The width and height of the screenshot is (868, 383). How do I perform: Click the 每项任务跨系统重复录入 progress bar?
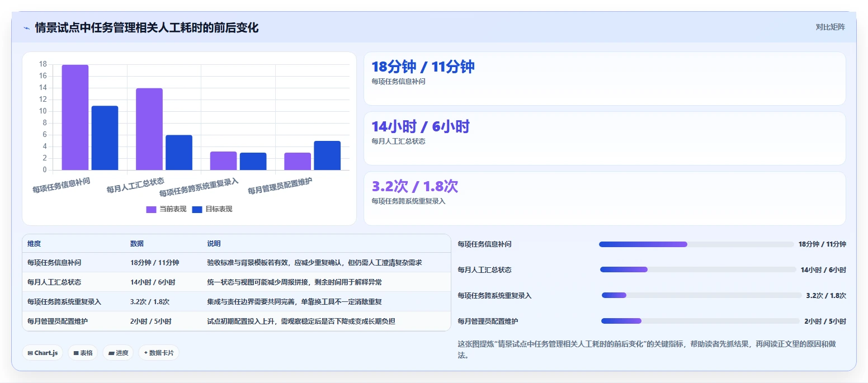pyautogui.click(x=701, y=295)
